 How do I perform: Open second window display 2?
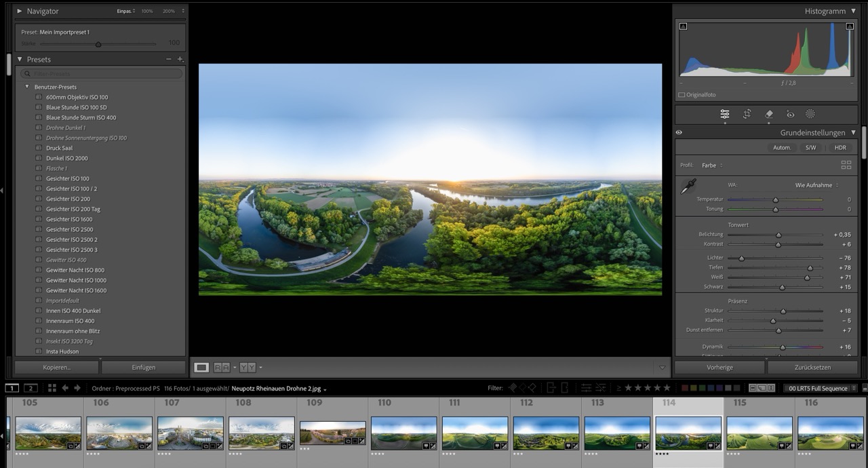pyautogui.click(x=31, y=388)
